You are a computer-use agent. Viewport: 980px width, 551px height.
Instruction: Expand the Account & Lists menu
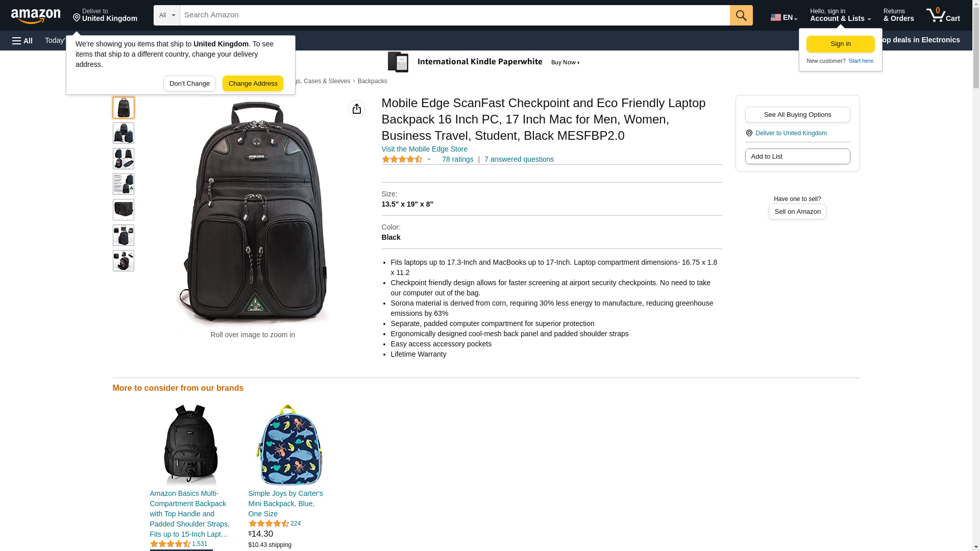[840, 15]
